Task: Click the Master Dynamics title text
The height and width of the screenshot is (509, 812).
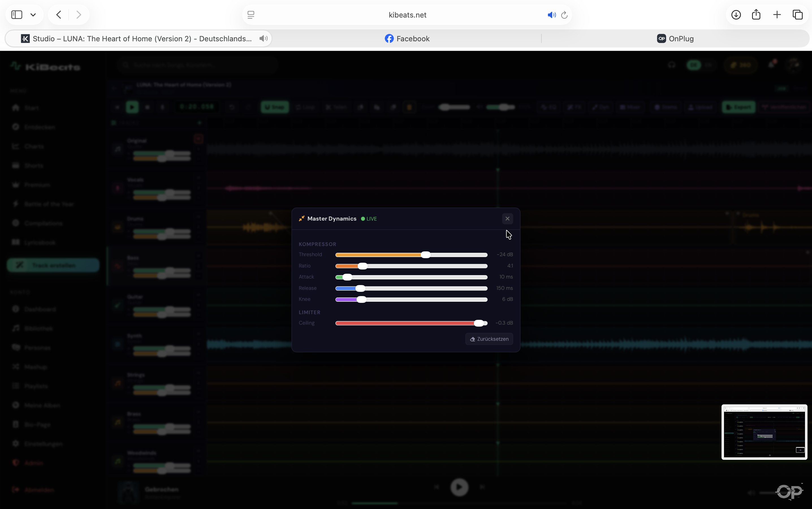Action: click(332, 219)
